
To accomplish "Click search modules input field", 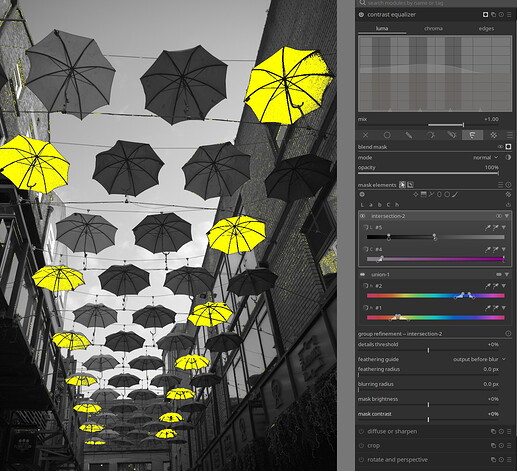I will coord(435,3).
